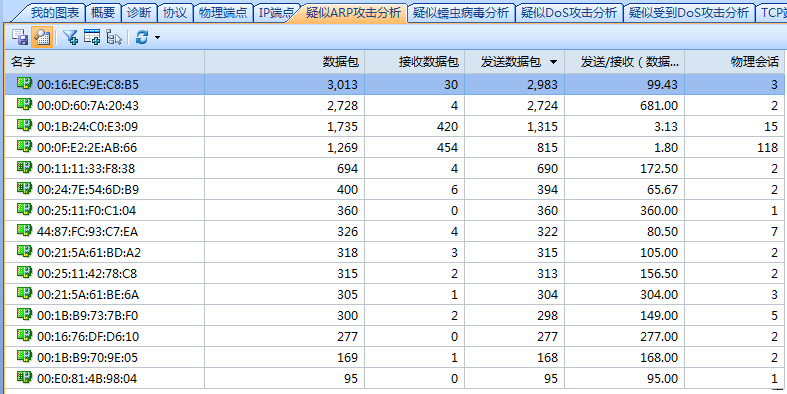Select the MAC address 00:21:5A:61:BE:6A
The image size is (787, 394).
[88, 296]
